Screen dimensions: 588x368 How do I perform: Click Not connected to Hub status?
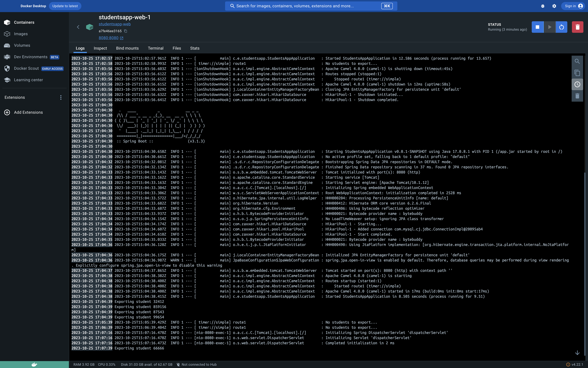click(196, 365)
